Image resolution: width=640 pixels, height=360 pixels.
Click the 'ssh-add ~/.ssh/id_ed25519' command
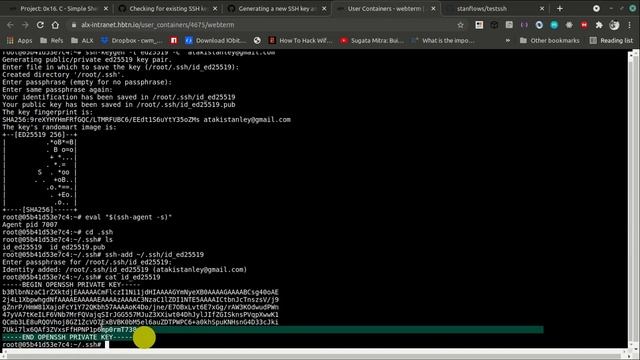click(155, 255)
